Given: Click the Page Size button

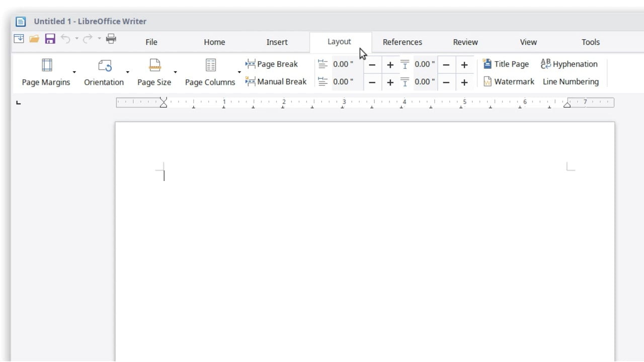Looking at the screenshot, I should (x=154, y=72).
